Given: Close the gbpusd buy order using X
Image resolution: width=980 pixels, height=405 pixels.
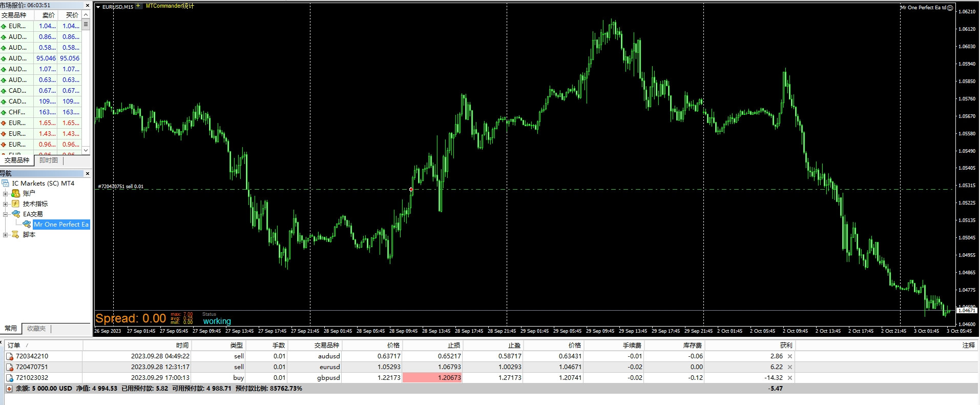Looking at the screenshot, I should click(790, 378).
